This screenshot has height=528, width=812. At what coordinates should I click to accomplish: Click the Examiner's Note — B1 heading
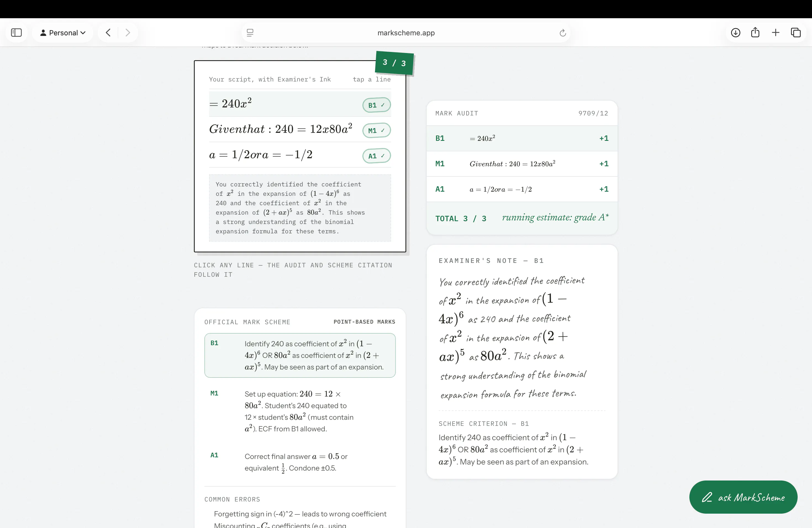pos(491,261)
